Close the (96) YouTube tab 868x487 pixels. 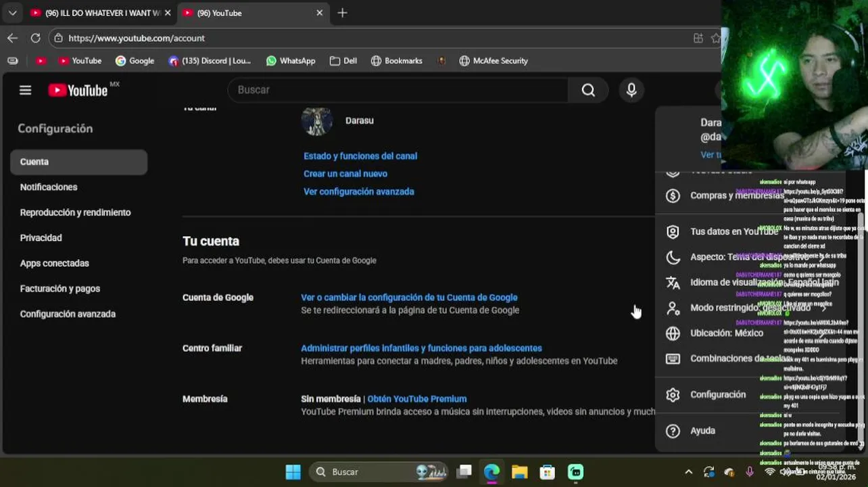pyautogui.click(x=319, y=13)
